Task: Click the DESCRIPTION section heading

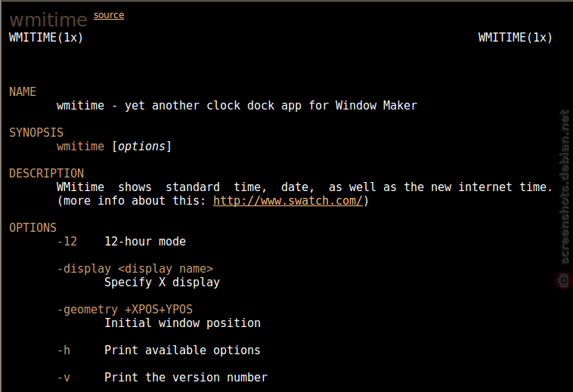Action: (46, 174)
